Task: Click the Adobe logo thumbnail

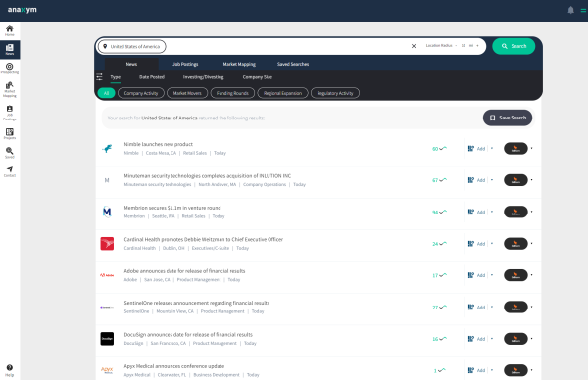Action: pos(107,275)
